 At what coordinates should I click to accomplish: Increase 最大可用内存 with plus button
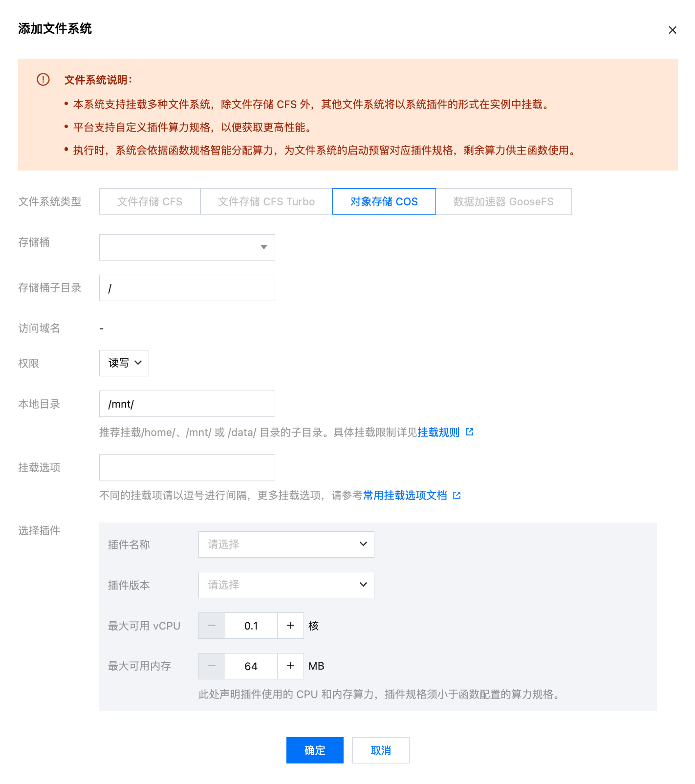[x=290, y=666]
